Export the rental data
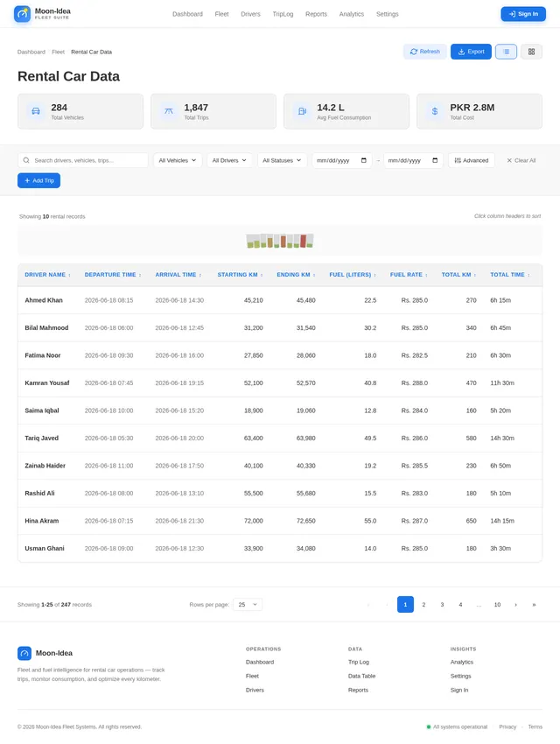560x744 pixels. 471,52
